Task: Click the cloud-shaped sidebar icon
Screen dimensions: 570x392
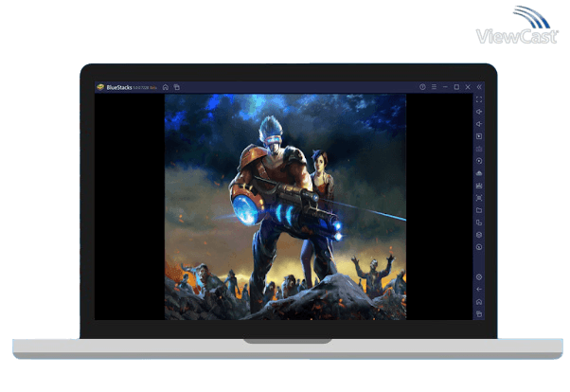Action: pyautogui.click(x=479, y=173)
